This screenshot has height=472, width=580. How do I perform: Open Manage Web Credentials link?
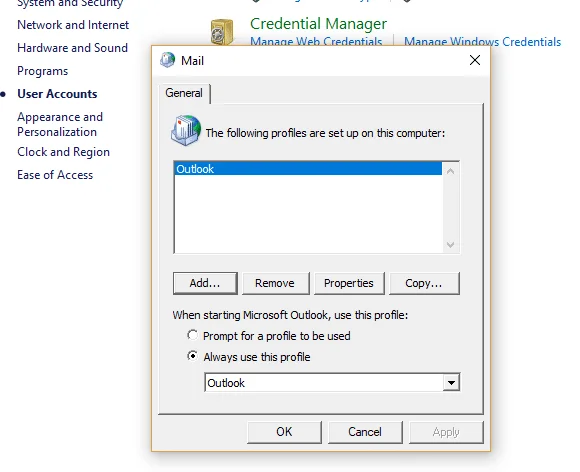[316, 41]
